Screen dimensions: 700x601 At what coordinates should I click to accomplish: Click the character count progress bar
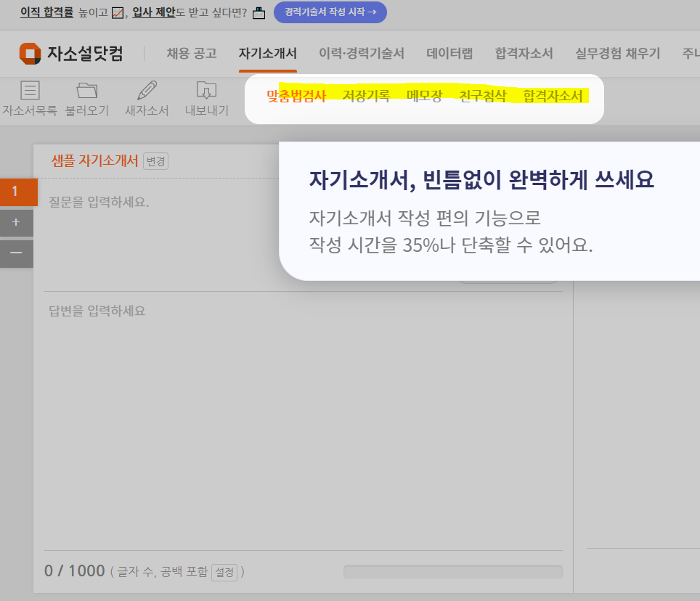[452, 572]
